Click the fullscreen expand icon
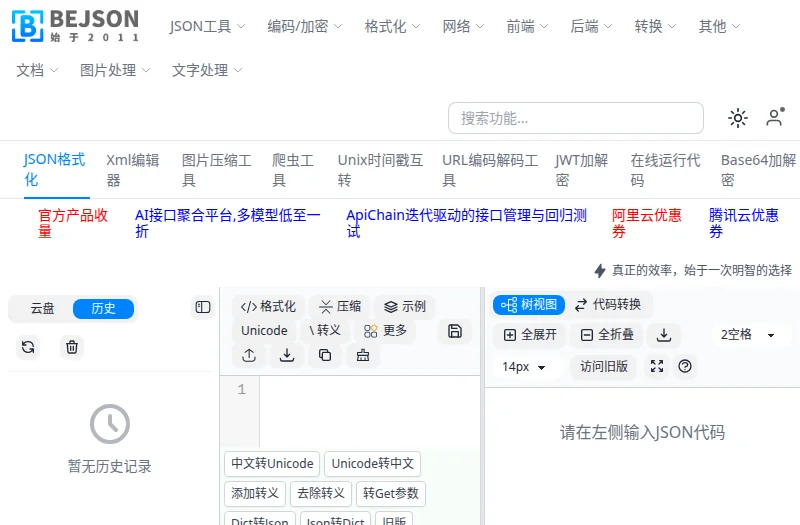This screenshot has width=800, height=525. coord(657,366)
